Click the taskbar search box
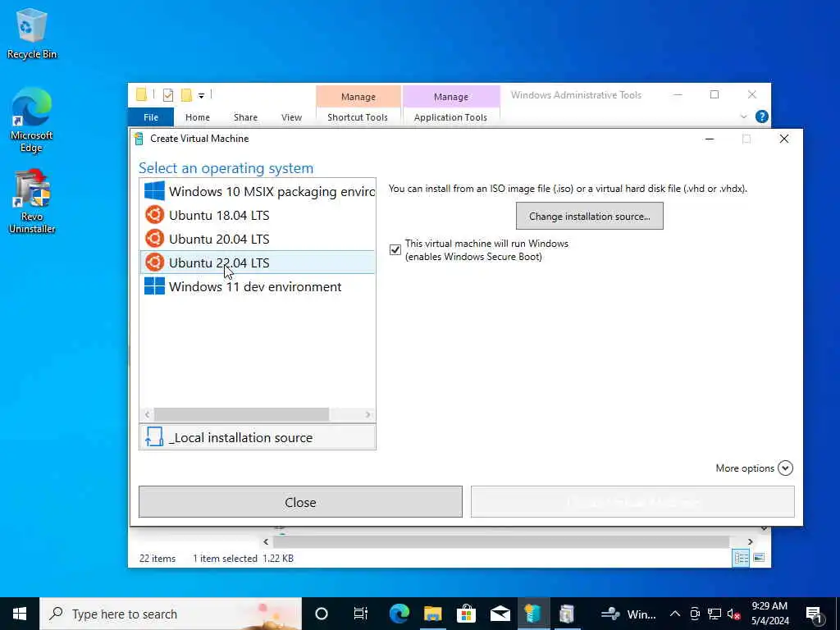The image size is (840, 630). pos(171,614)
